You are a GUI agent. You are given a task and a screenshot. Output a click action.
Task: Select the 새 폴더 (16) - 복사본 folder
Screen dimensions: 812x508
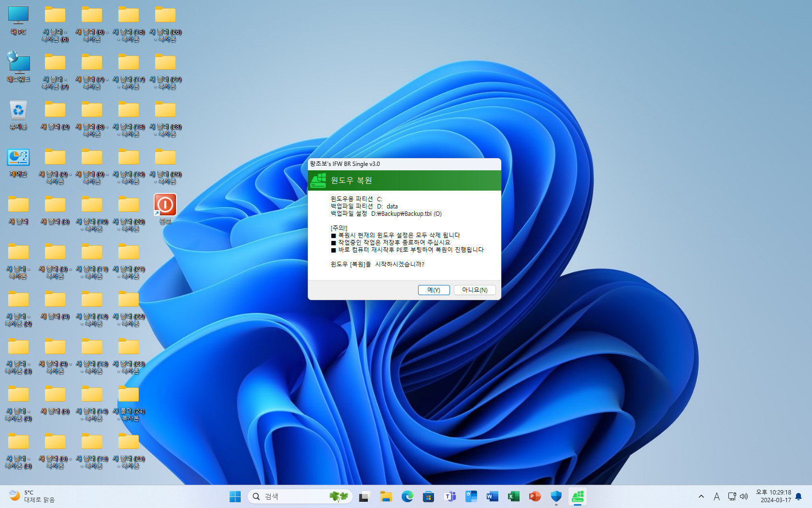[x=129, y=24]
